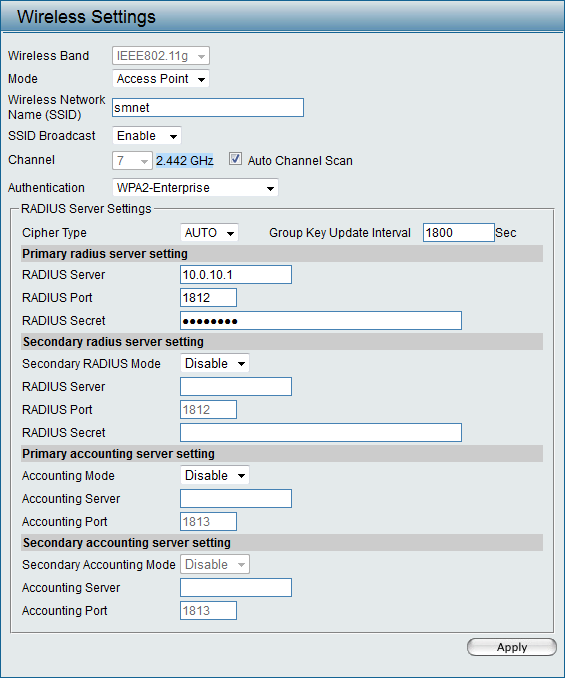This screenshot has width=565, height=678.
Task: Click the secondary RADIUS Secret empty field
Action: click(321, 432)
